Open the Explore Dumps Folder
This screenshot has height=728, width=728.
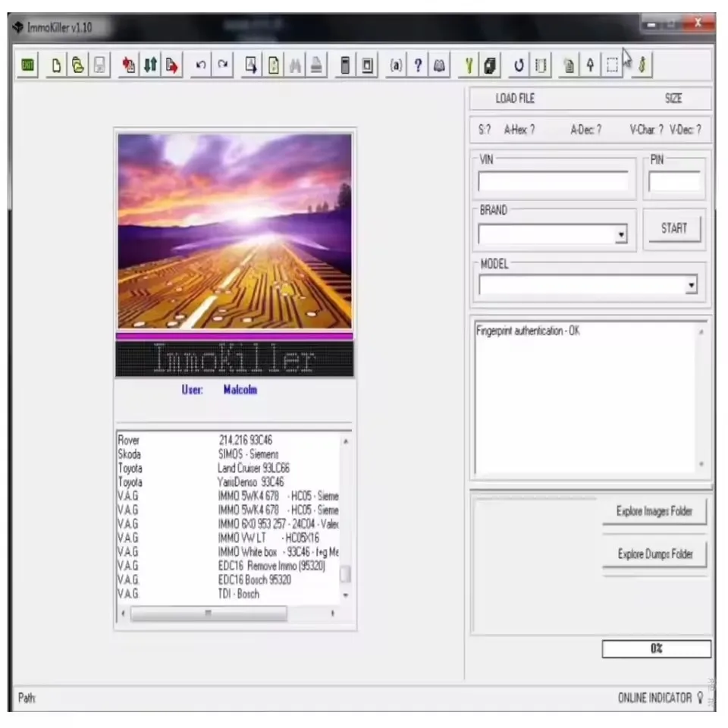[654, 554]
